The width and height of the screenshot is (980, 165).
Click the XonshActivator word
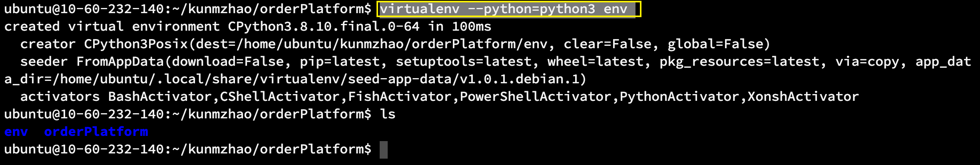803,97
